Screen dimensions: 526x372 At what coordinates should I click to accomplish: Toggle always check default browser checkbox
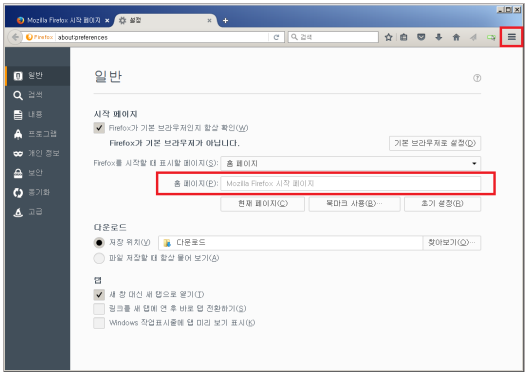pyautogui.click(x=99, y=128)
